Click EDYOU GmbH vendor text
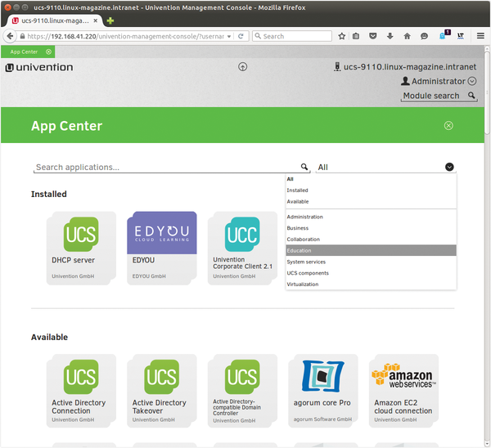The width and height of the screenshot is (491, 448). (x=149, y=276)
